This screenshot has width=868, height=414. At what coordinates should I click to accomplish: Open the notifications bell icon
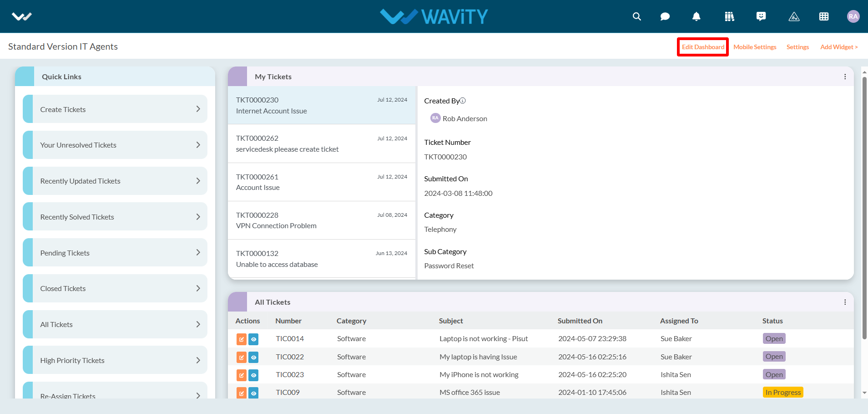696,16
